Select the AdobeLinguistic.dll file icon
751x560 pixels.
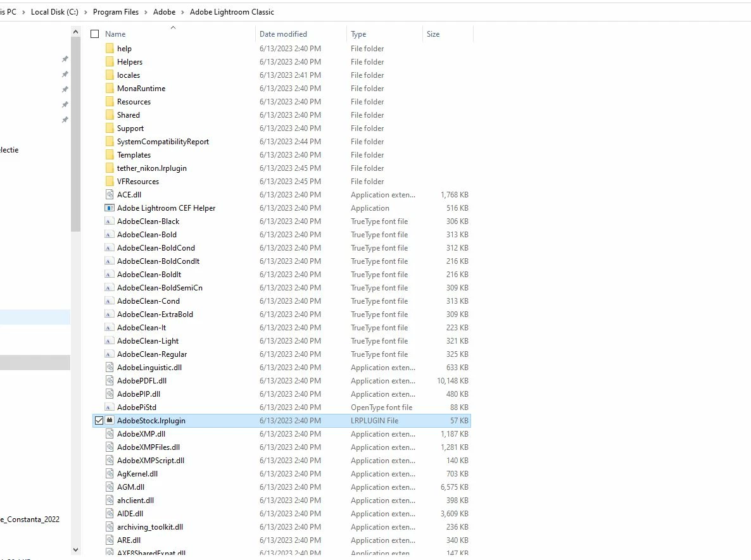(110, 368)
